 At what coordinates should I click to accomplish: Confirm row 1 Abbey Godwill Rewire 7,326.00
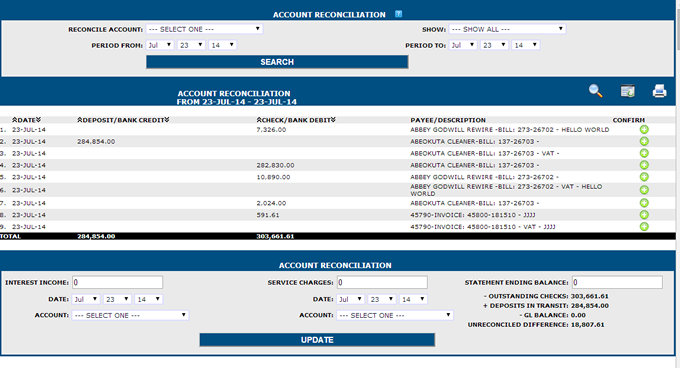coord(644,129)
